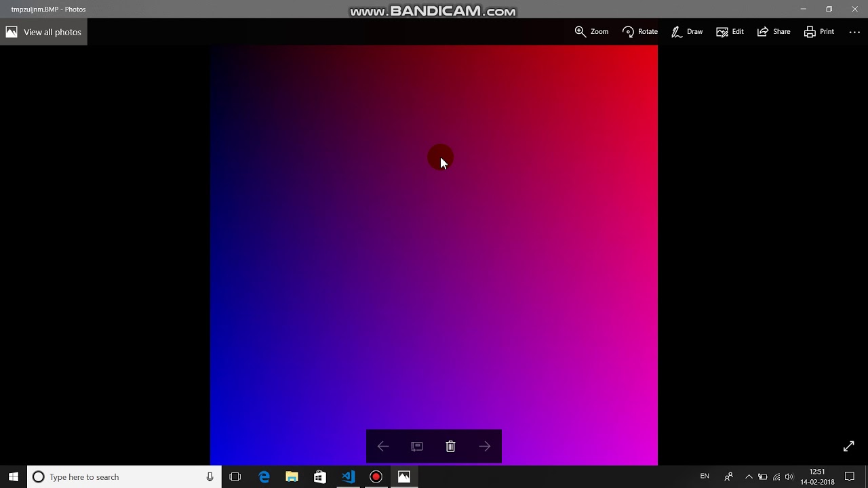Screen dimensions: 868x488
Task: Activate Cortana microphone in search box
Action: [x=210, y=476]
